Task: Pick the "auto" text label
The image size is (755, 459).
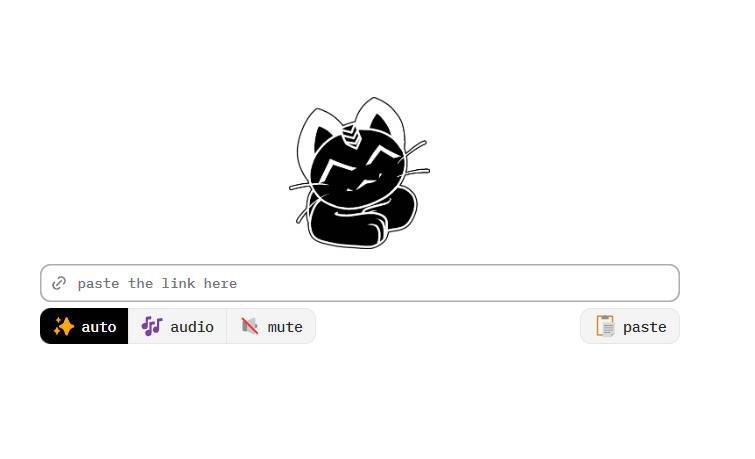Action: (99, 327)
